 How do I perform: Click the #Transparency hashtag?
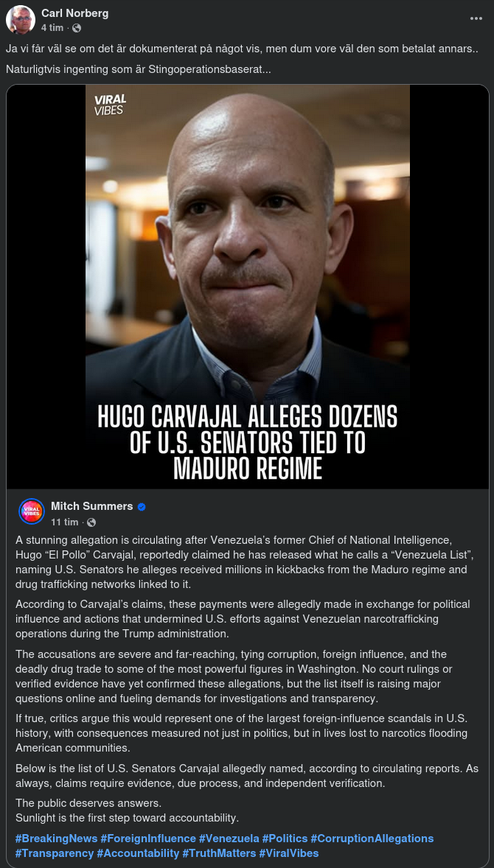[x=55, y=853]
